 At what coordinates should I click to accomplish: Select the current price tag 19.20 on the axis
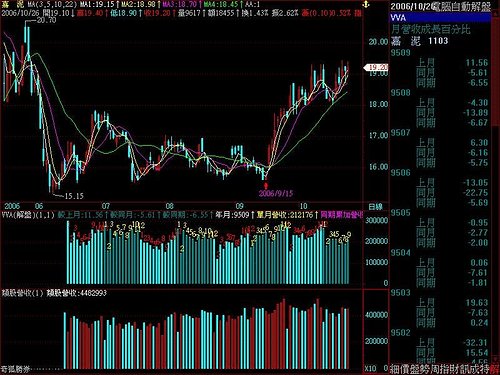(376, 67)
